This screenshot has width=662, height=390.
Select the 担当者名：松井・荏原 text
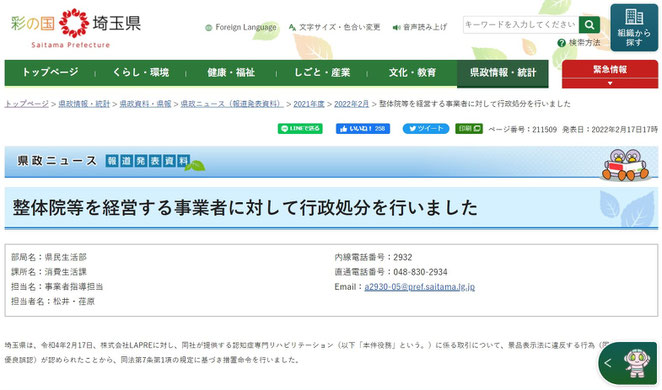click(x=53, y=302)
